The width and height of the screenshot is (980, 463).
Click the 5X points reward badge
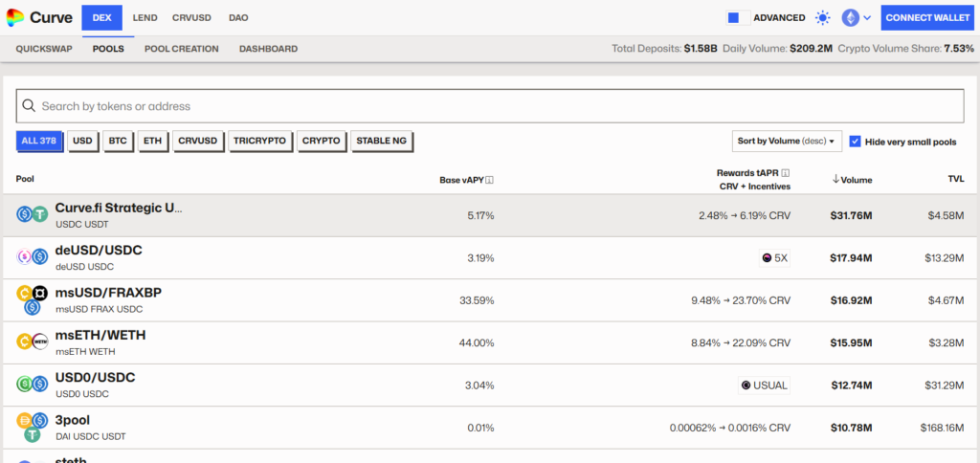[x=775, y=257]
